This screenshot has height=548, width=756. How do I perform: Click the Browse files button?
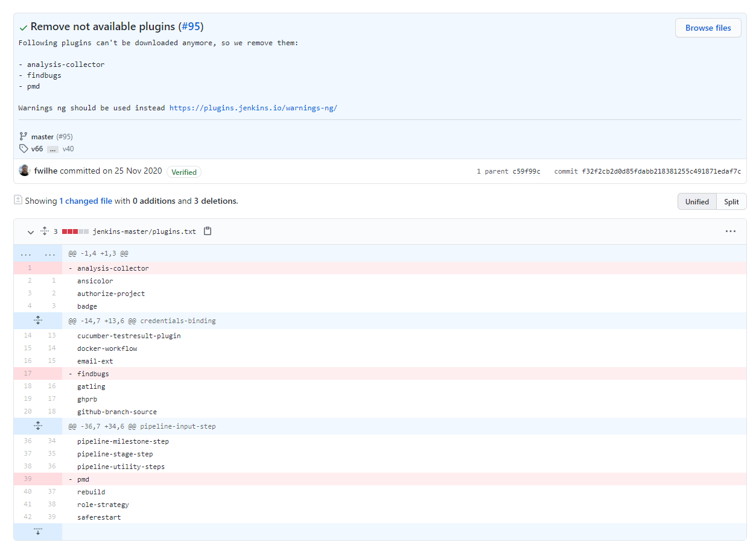click(x=708, y=28)
